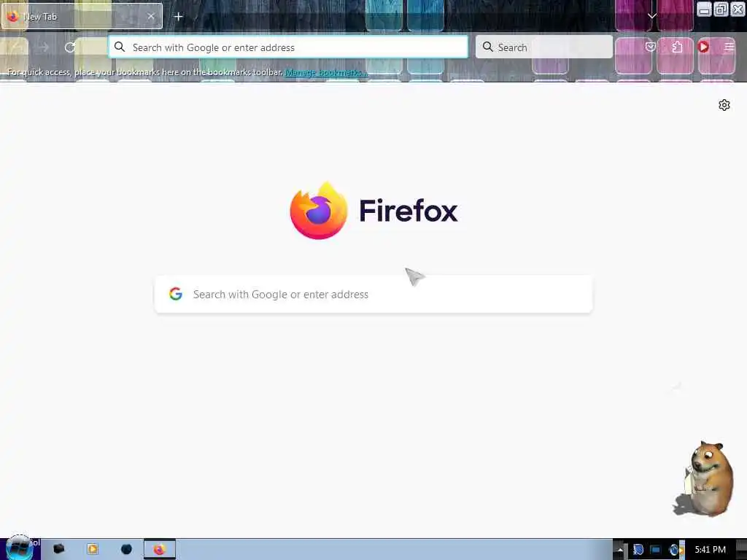Open the Windows Start orb

coord(19,548)
